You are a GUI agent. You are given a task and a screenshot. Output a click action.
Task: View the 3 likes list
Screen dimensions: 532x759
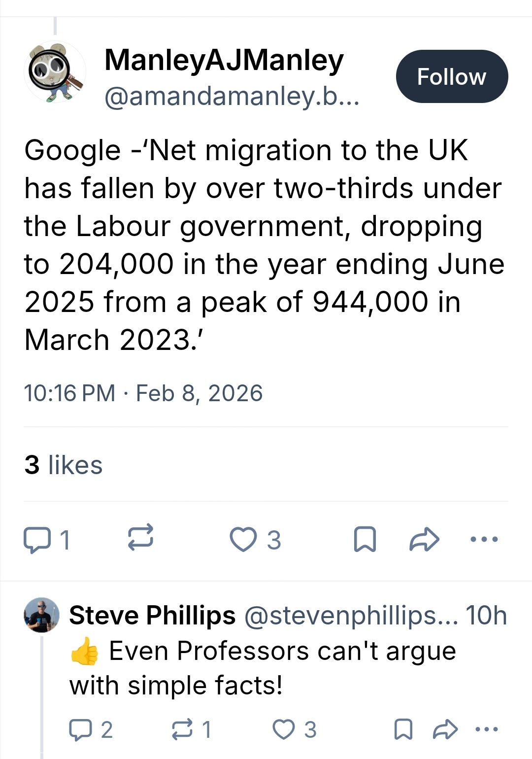(x=64, y=465)
